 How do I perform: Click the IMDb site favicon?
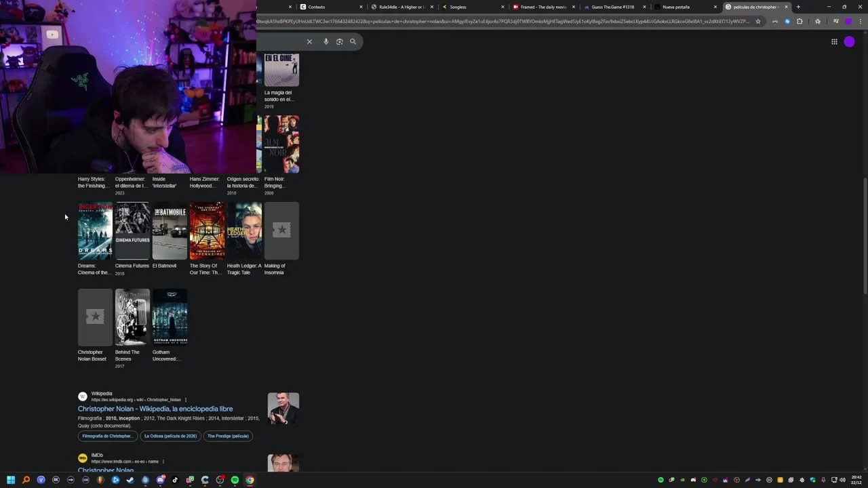pos(83,458)
